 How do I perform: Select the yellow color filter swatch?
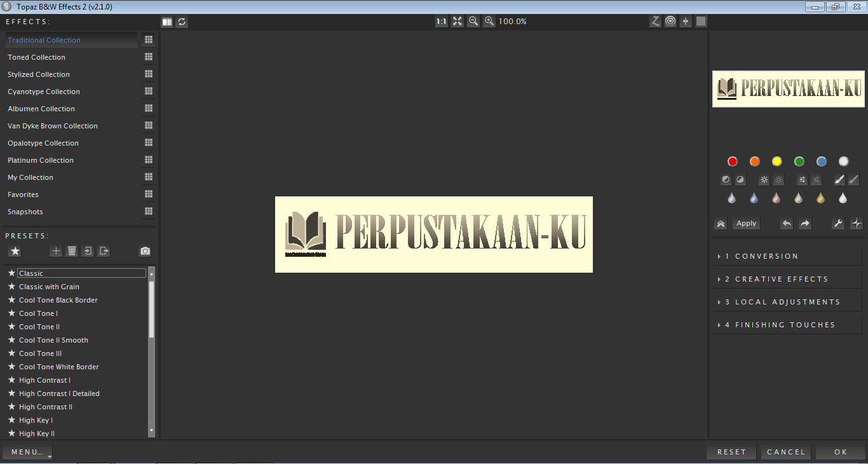pos(776,161)
